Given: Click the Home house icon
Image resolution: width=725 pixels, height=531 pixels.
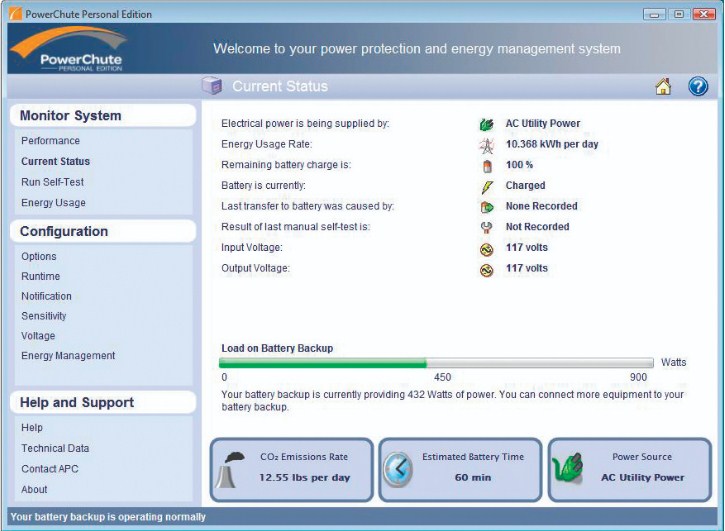Looking at the screenshot, I should coord(663,86).
